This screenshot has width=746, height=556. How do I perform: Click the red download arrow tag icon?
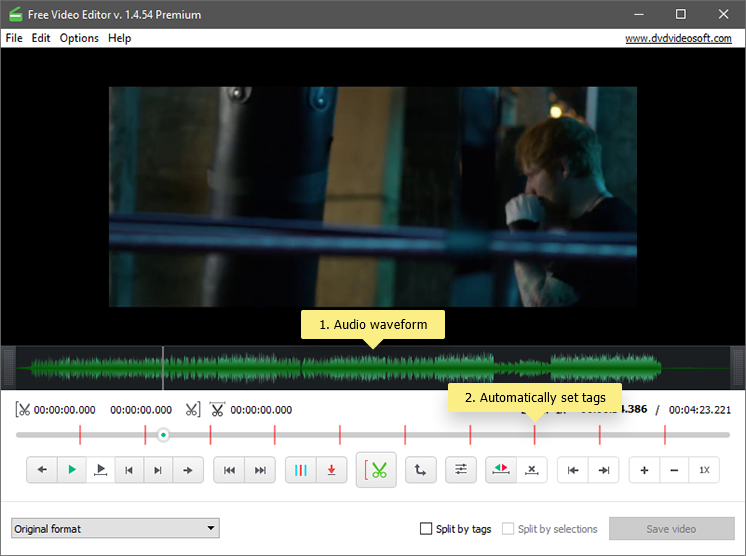tap(332, 470)
